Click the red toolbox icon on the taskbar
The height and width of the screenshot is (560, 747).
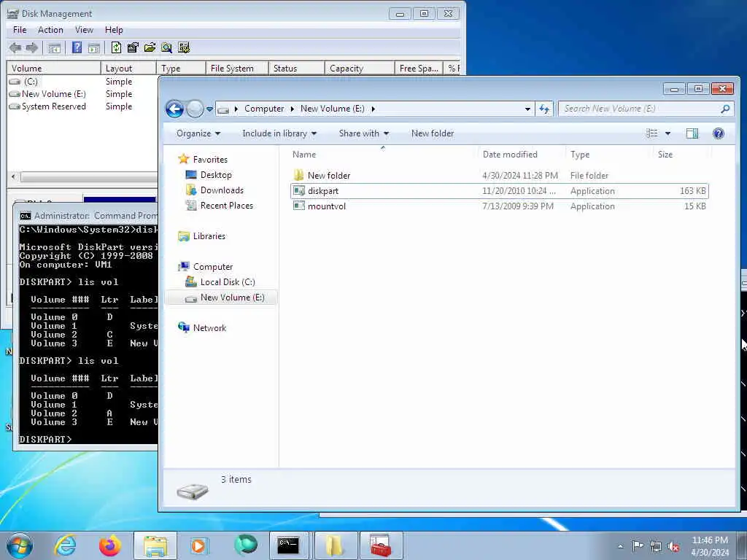click(x=381, y=545)
